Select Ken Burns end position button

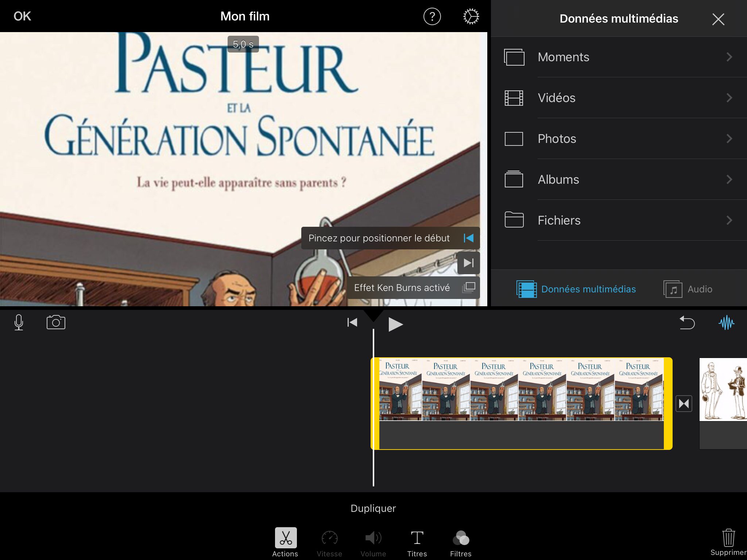[x=469, y=263]
